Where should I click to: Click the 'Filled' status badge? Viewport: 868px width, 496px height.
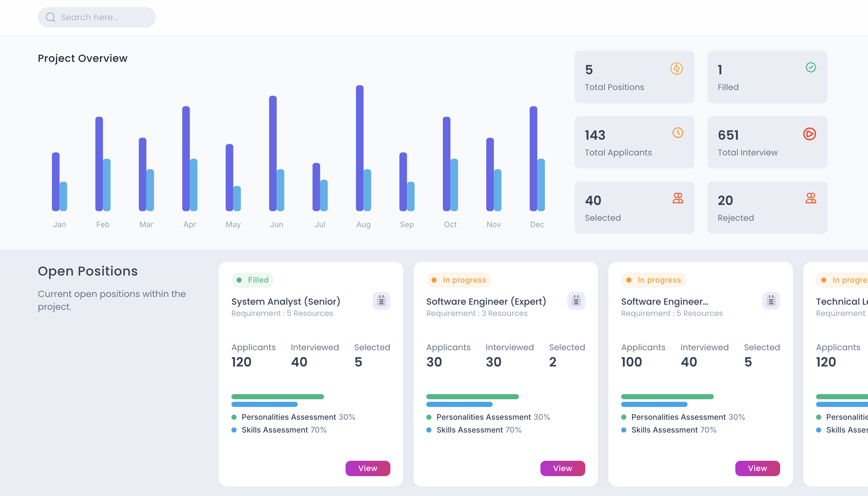253,280
